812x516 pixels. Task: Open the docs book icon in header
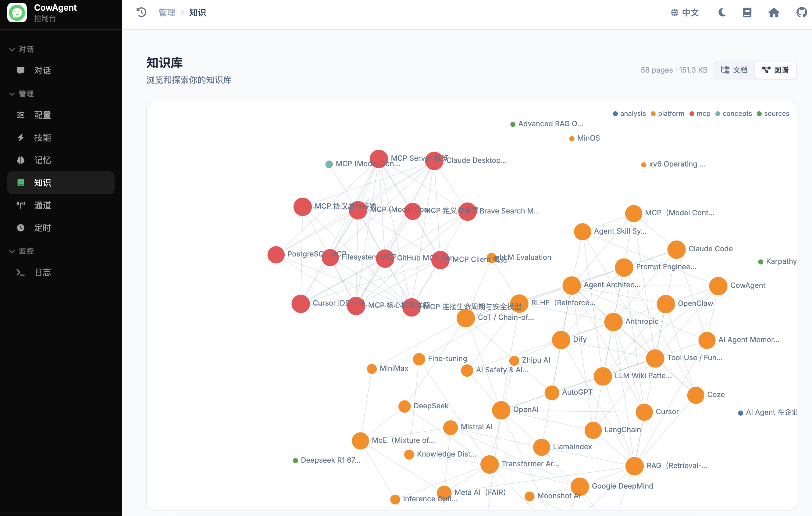(x=747, y=13)
